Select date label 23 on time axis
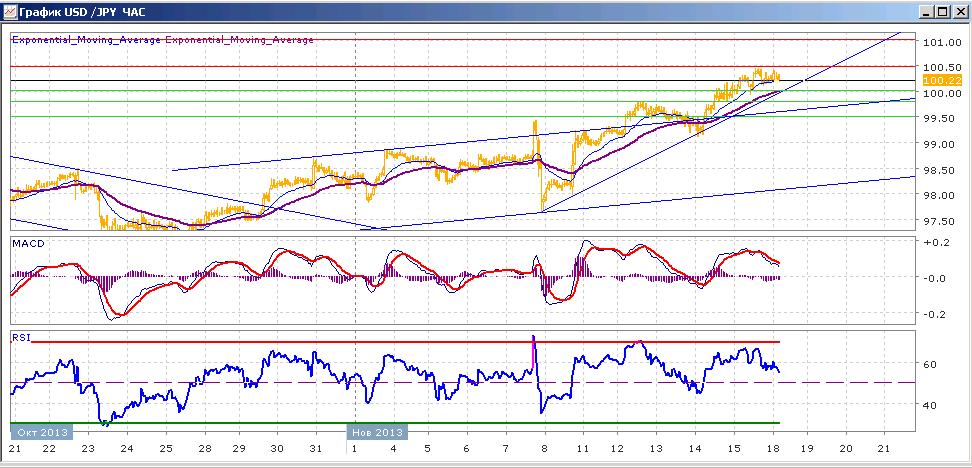The width and height of the screenshot is (972, 468). (x=87, y=448)
